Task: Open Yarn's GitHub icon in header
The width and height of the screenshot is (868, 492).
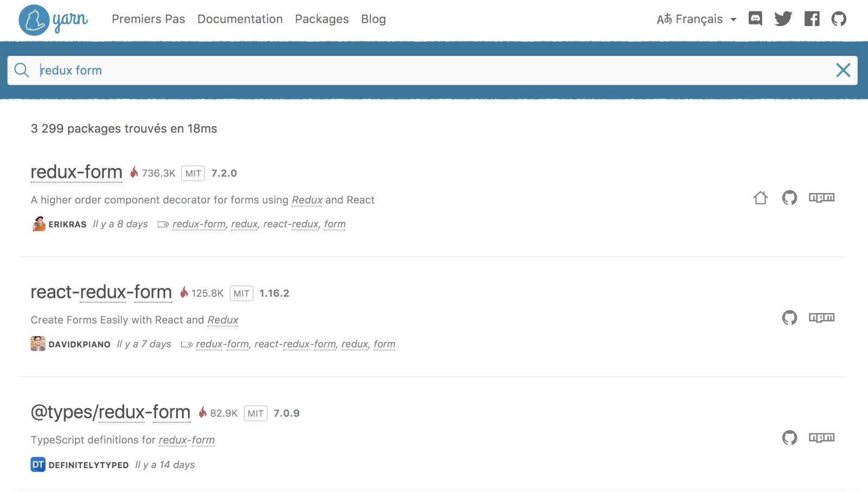Action: point(839,19)
